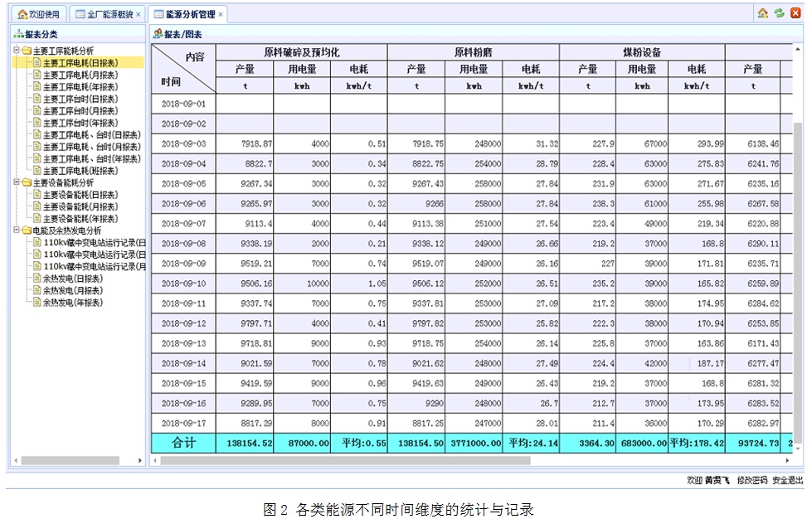The image size is (812, 519).
Task: Click the 电能及余热发电分析 folder icon
Action: [27, 231]
